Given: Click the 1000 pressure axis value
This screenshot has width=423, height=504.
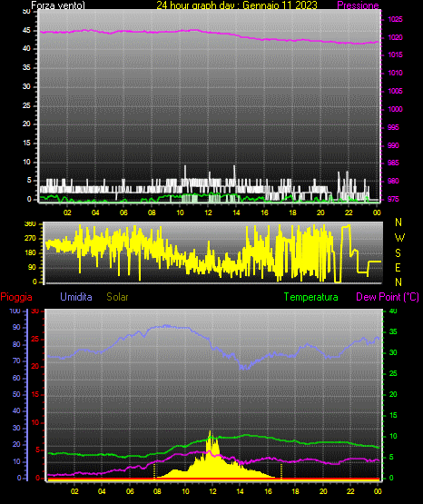Looking at the screenshot, I should point(395,109).
